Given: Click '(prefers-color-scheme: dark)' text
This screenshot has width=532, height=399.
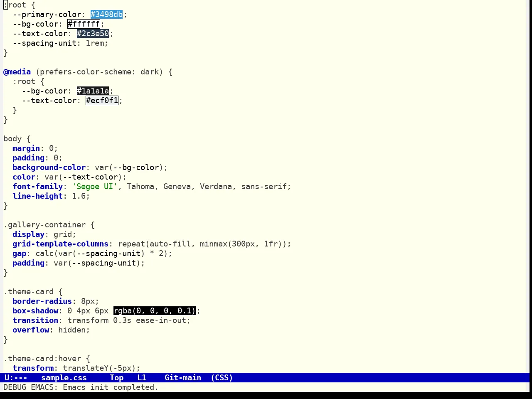Looking at the screenshot, I should 99,72.
